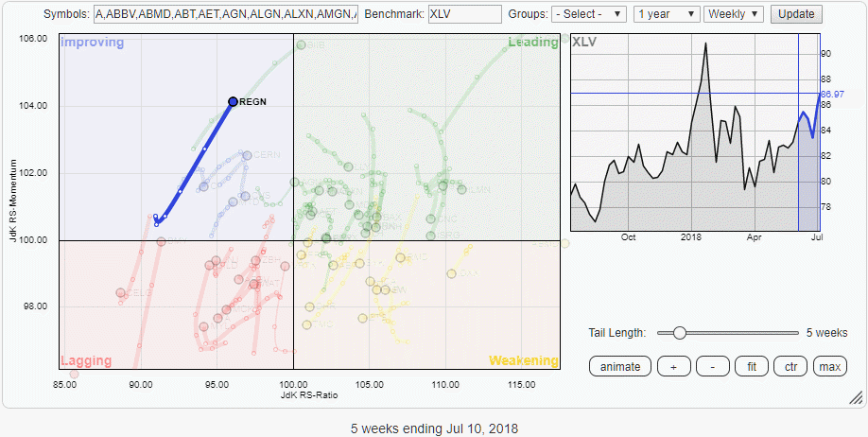868x437 pixels.
Task: Click the XLV price chart highlighted range
Action: [808, 131]
